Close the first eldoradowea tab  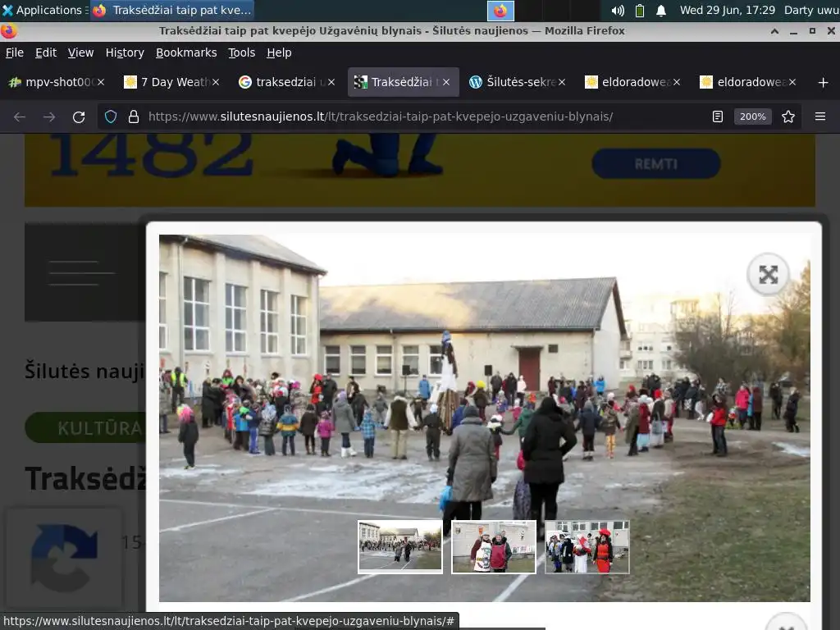click(x=677, y=82)
